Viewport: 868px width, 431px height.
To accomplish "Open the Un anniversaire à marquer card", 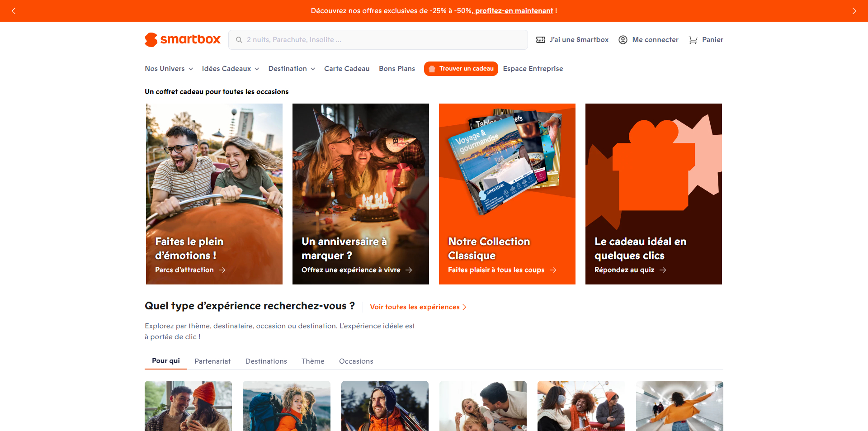I will pyautogui.click(x=361, y=194).
